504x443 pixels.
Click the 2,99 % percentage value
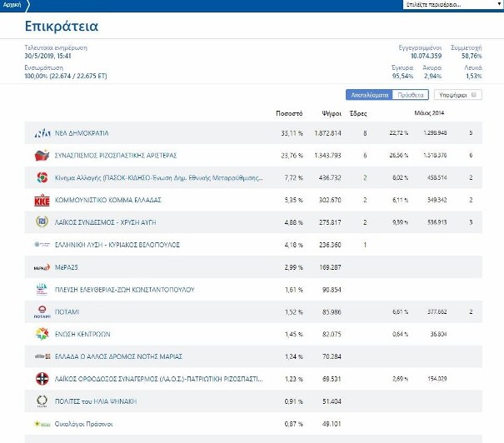293,267
